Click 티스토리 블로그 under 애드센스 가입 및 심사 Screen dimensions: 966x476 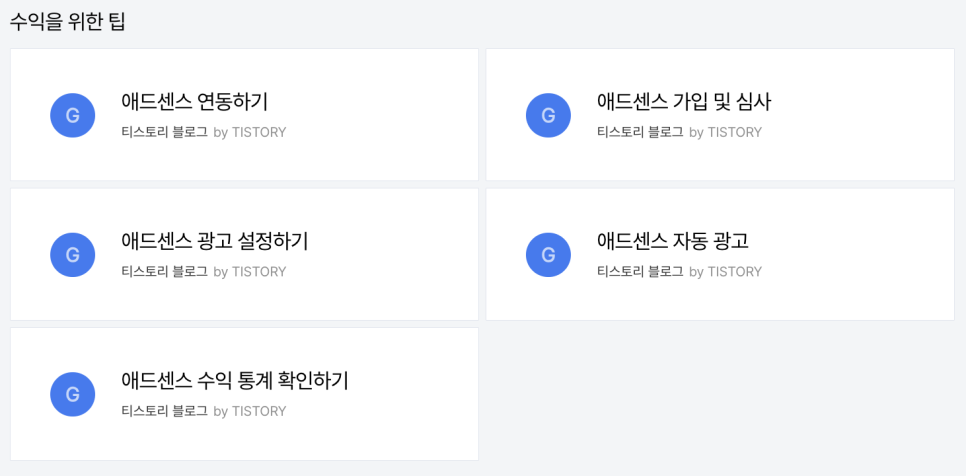640,132
